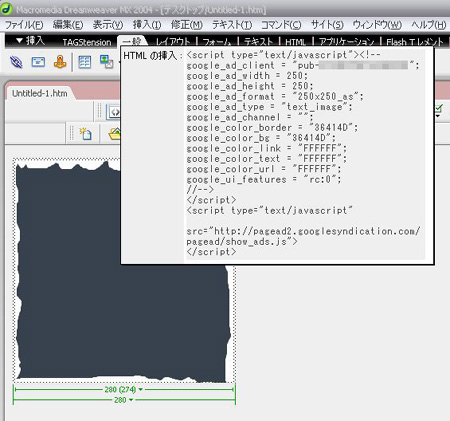This screenshot has width=450, height=421.
Task: Click the Images icon in insert bar
Action: pyautogui.click(x=107, y=62)
